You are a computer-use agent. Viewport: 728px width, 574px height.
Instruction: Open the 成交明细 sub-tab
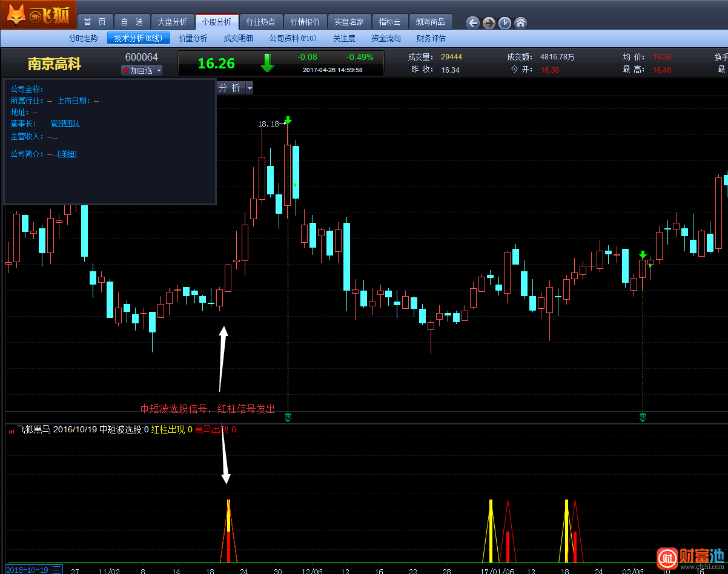[238, 38]
